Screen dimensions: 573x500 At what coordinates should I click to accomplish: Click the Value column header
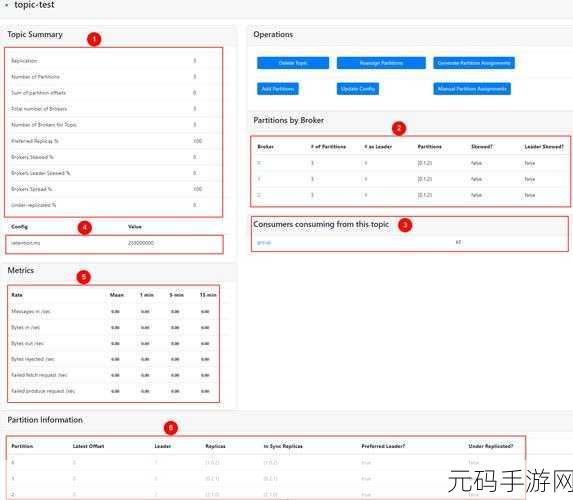coord(135,227)
